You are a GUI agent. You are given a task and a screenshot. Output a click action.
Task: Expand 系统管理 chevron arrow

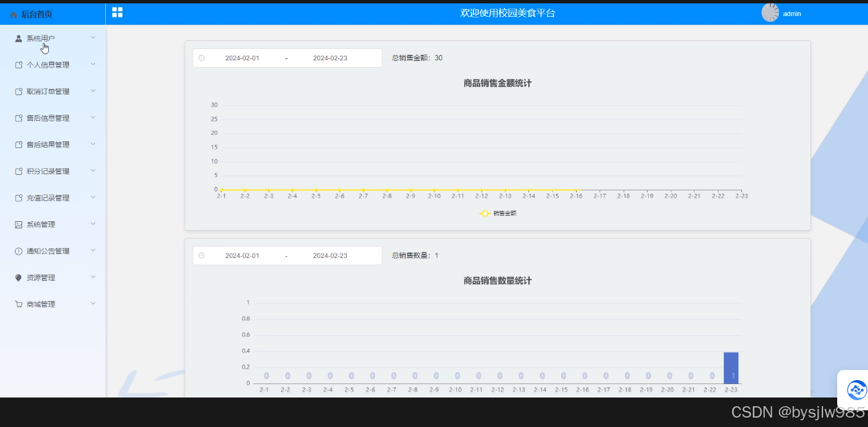point(93,224)
